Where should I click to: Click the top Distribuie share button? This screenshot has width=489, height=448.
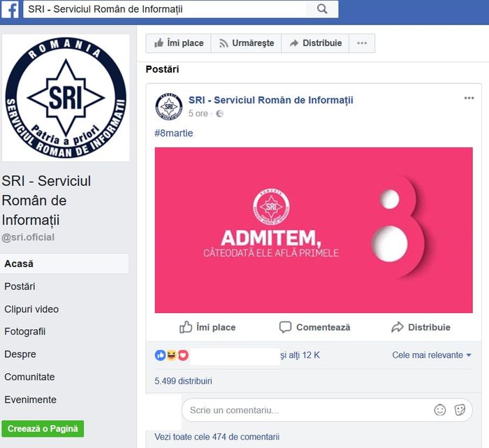pyautogui.click(x=315, y=43)
